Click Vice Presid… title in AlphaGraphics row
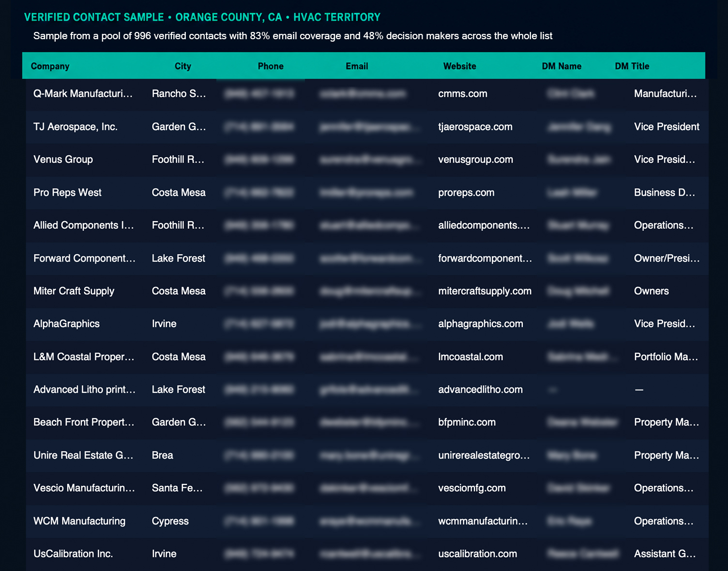 pos(665,324)
